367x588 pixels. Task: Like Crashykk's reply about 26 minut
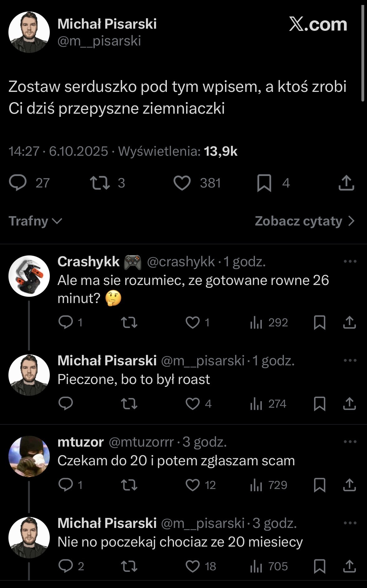(193, 322)
